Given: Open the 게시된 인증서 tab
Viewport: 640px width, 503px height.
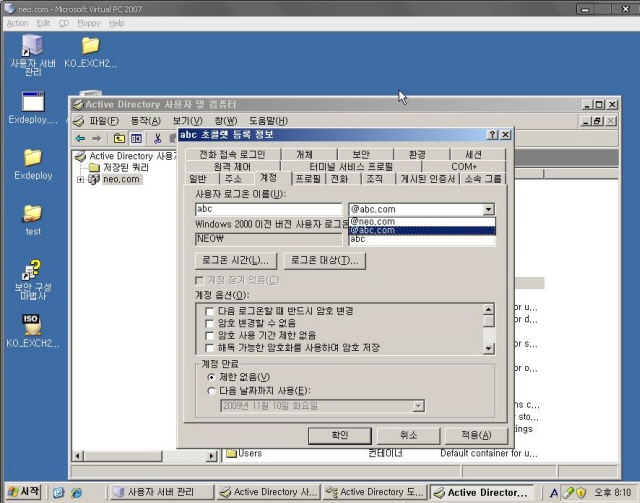Looking at the screenshot, I should click(428, 179).
